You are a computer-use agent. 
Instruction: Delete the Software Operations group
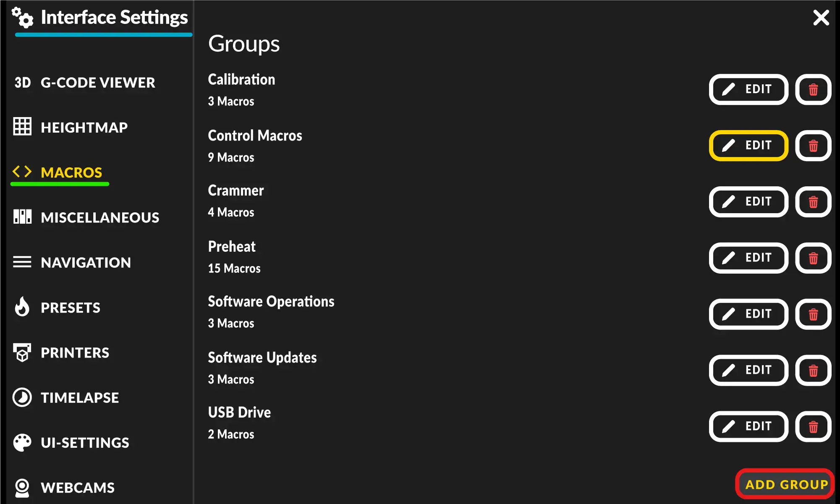point(813,314)
